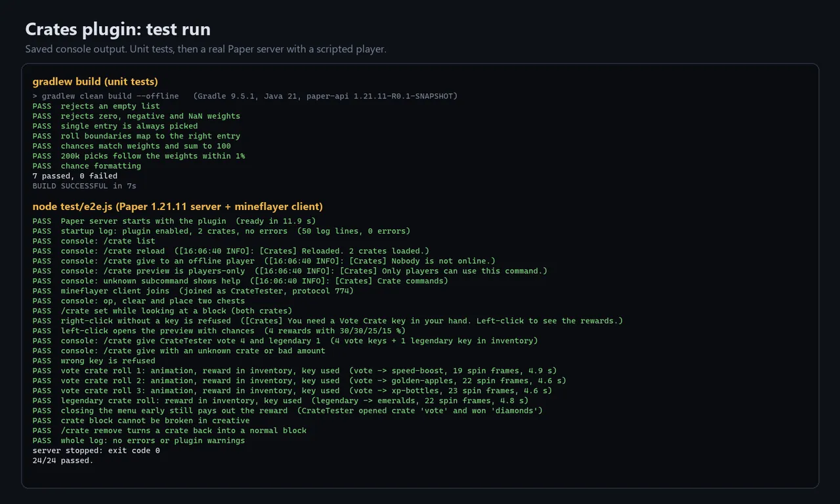
Task: Click the "chance formatting" test line
Action: tap(87, 166)
